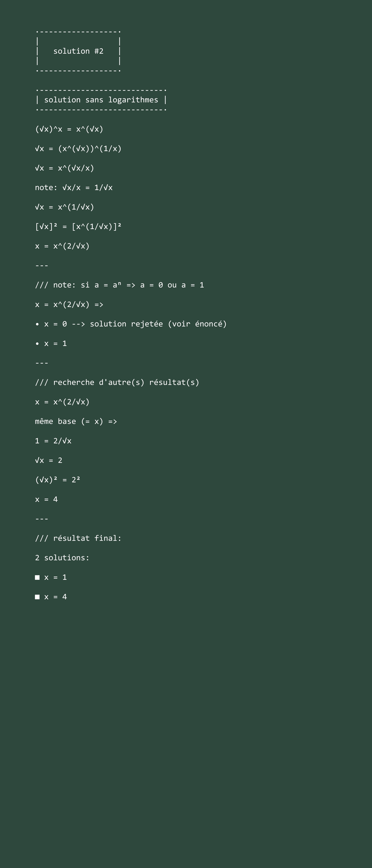Click the line √x = x^(√x/x)
The height and width of the screenshot is (868, 372).
[64, 168]
